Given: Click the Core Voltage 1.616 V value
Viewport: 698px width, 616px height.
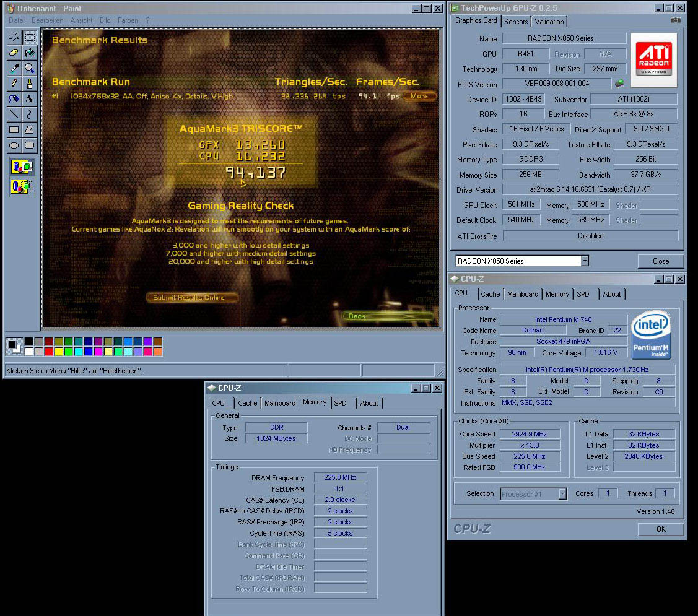Looking at the screenshot, I should tap(606, 352).
